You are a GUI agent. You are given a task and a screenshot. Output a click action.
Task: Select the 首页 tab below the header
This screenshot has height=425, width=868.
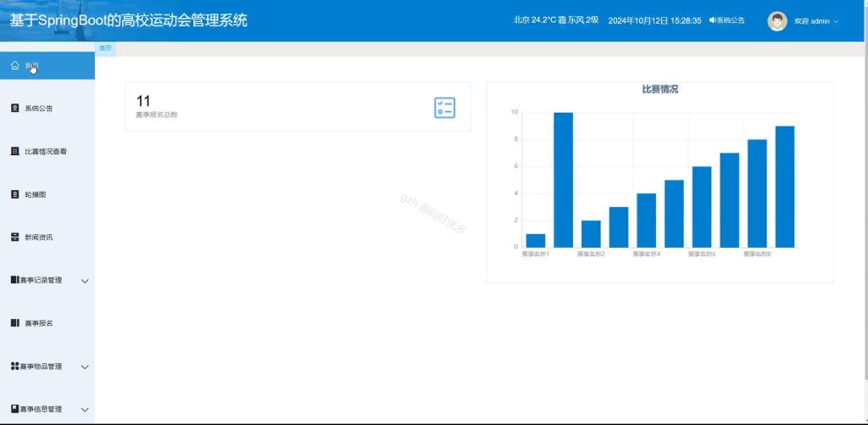click(x=105, y=48)
